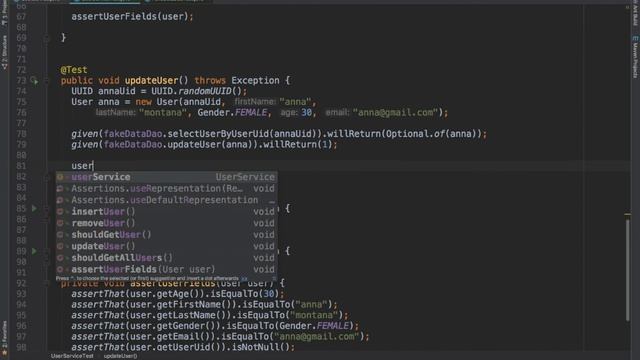This screenshot has height=360, width=640.
Task: Click the updateUser() breadcrumb at the bottom
Action: pos(120,356)
